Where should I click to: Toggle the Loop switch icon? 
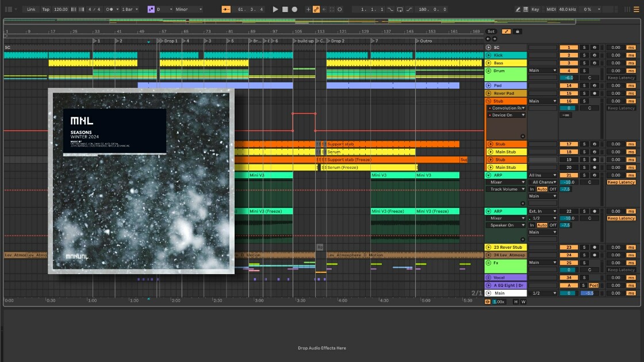[400, 9]
